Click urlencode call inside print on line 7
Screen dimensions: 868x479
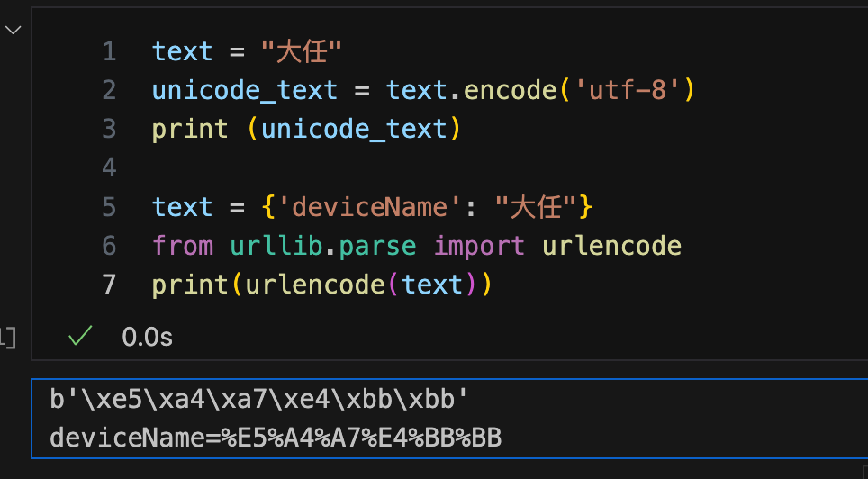(x=315, y=285)
